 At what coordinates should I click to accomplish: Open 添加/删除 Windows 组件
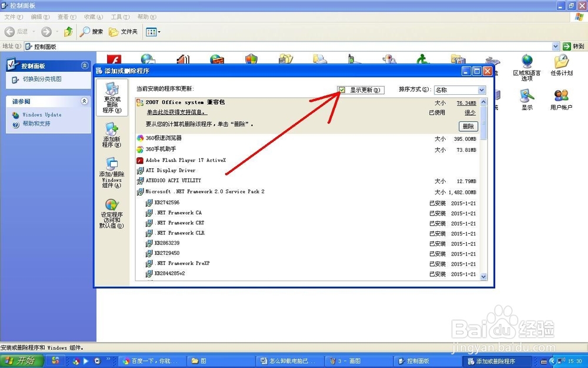click(x=112, y=173)
